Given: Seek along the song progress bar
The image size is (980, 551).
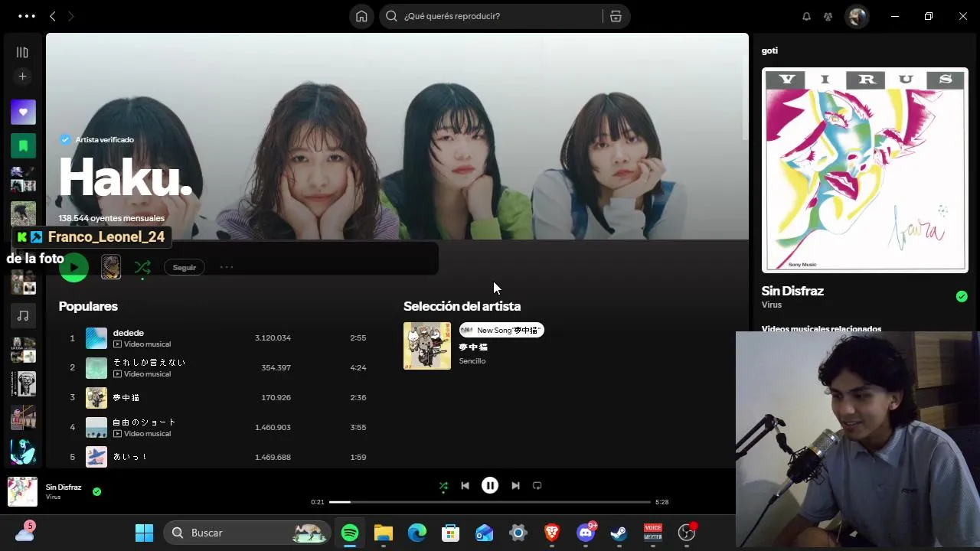Looking at the screenshot, I should 490,502.
